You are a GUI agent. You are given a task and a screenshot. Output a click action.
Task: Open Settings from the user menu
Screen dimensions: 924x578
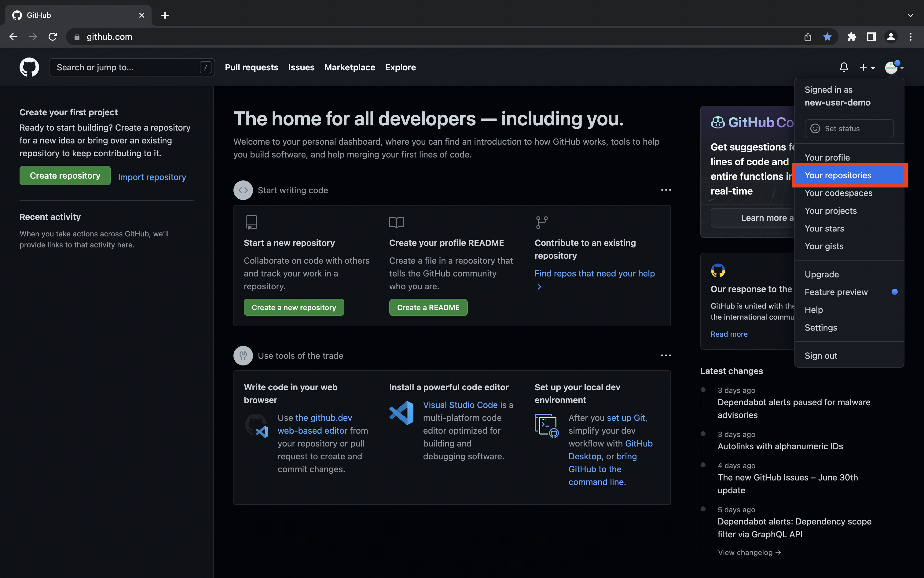coord(849,328)
